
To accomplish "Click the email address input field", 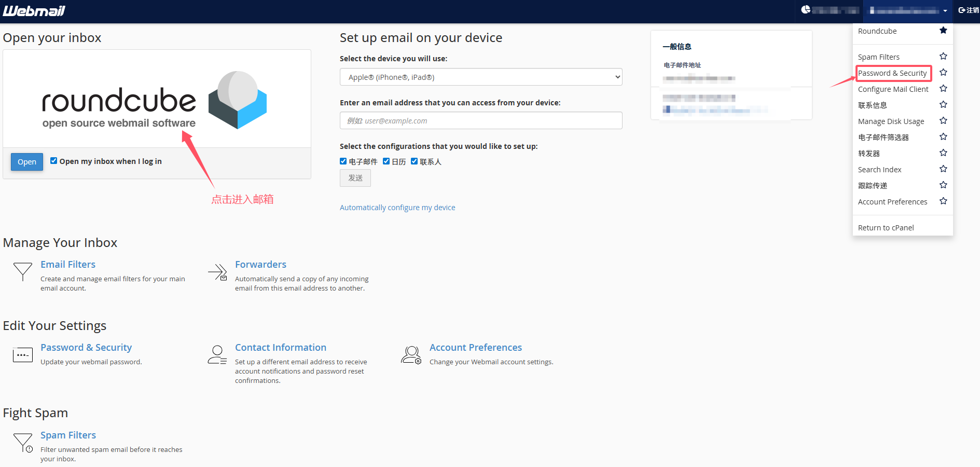I will point(480,120).
